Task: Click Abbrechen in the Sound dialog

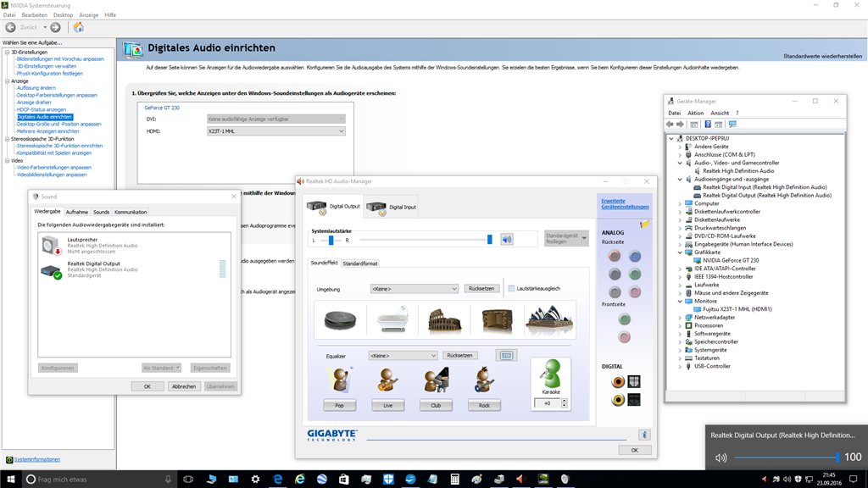Action: (184, 386)
